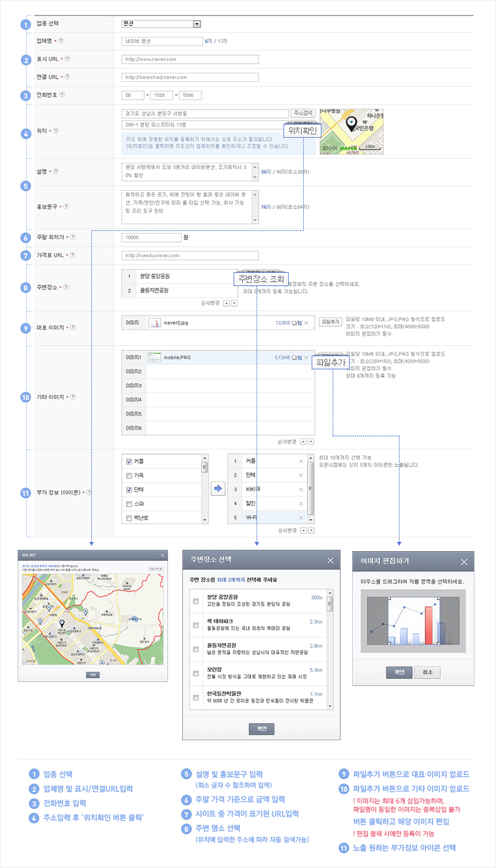Viewport: 496px width, 868px height.
Task: Move 부가 정보 item down with 순서변경 arrow
Action: 312,530
